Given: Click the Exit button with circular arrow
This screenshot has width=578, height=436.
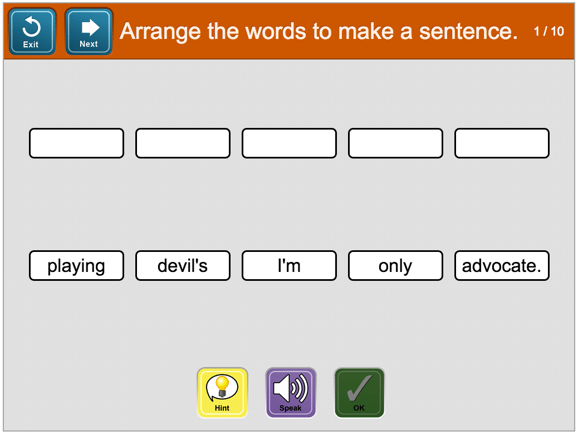Looking at the screenshot, I should click(32, 31).
